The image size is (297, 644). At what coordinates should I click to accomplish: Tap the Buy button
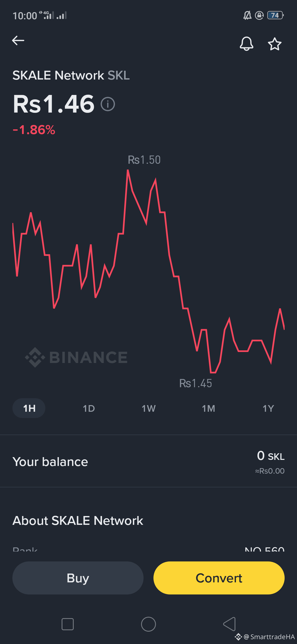(78, 578)
